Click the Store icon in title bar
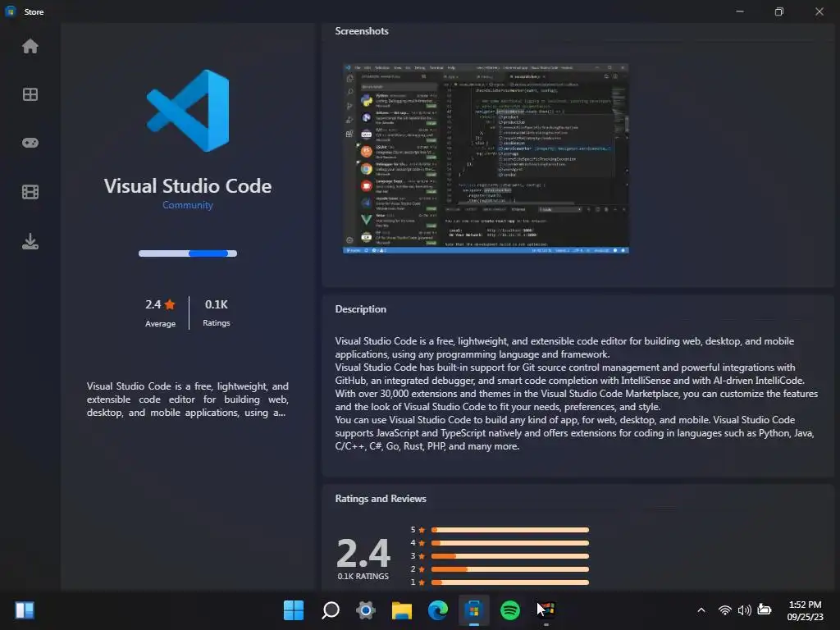Viewport: 840px width, 630px height. click(x=11, y=11)
